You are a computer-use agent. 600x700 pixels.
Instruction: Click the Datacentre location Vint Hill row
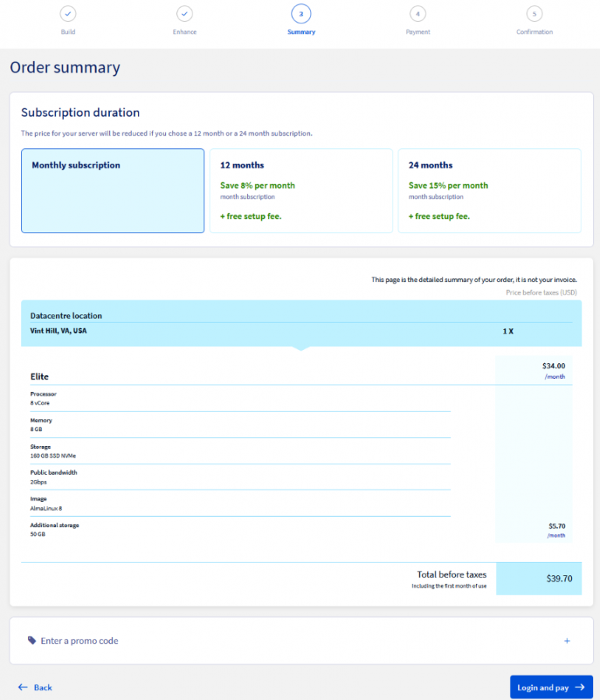click(x=301, y=331)
